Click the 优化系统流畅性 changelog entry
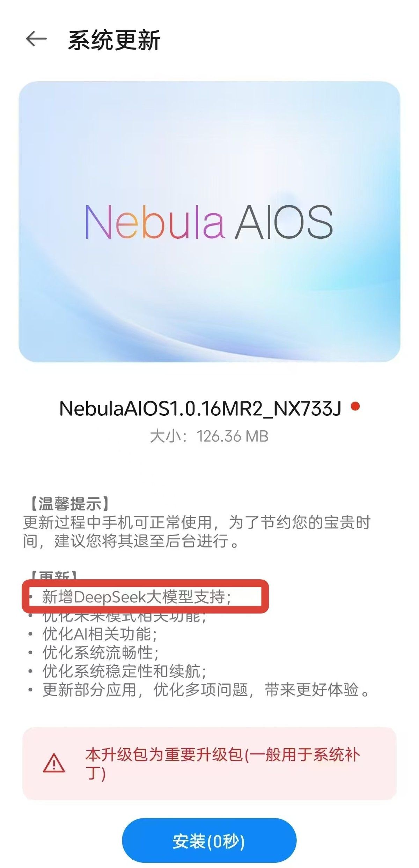This screenshot has width=419, height=868. [x=101, y=652]
